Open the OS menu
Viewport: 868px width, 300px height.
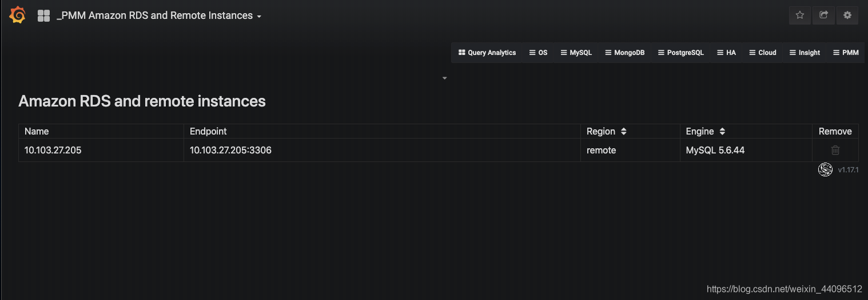pos(538,53)
